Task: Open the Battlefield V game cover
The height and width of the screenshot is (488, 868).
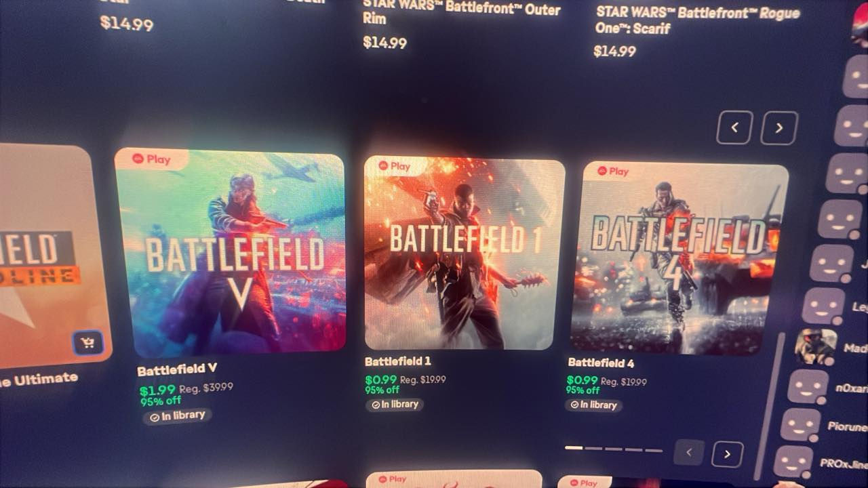Action: click(230, 251)
